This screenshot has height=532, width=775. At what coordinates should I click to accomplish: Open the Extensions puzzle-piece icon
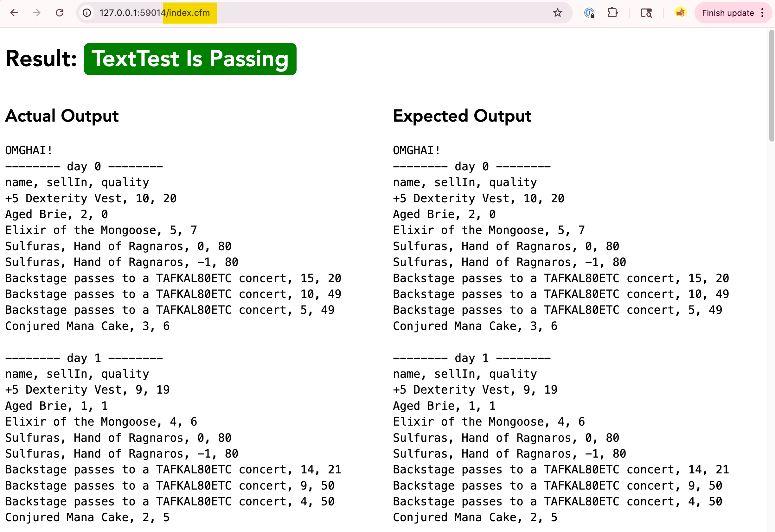(x=612, y=13)
